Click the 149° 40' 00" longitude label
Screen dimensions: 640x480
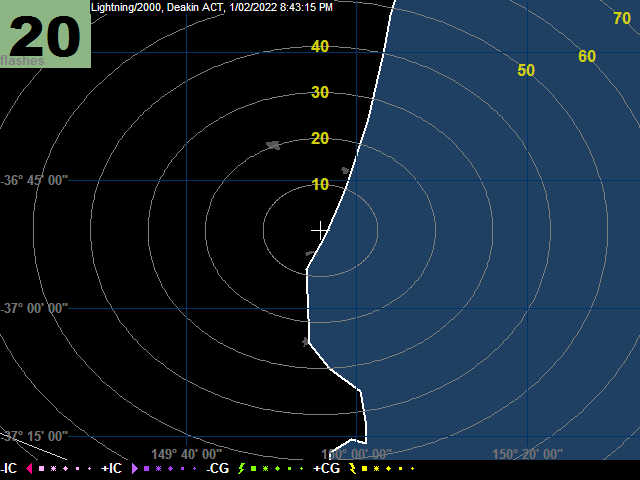tap(187, 454)
